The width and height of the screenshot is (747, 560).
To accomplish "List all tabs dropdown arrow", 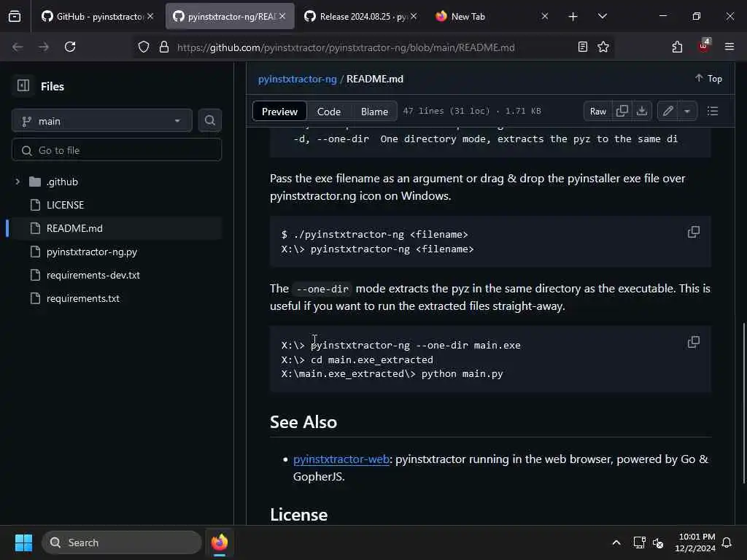I will 602,17.
